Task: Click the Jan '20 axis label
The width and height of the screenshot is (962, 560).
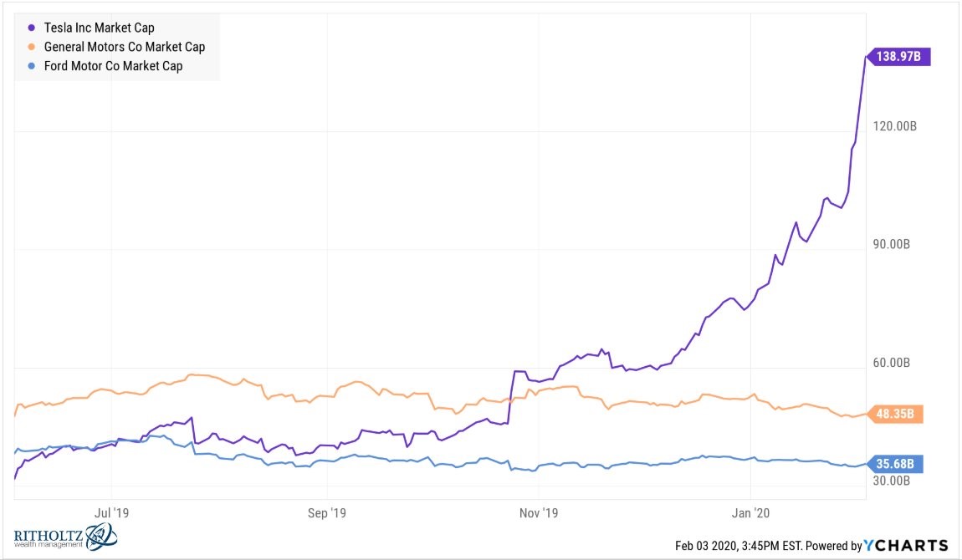Action: (750, 513)
